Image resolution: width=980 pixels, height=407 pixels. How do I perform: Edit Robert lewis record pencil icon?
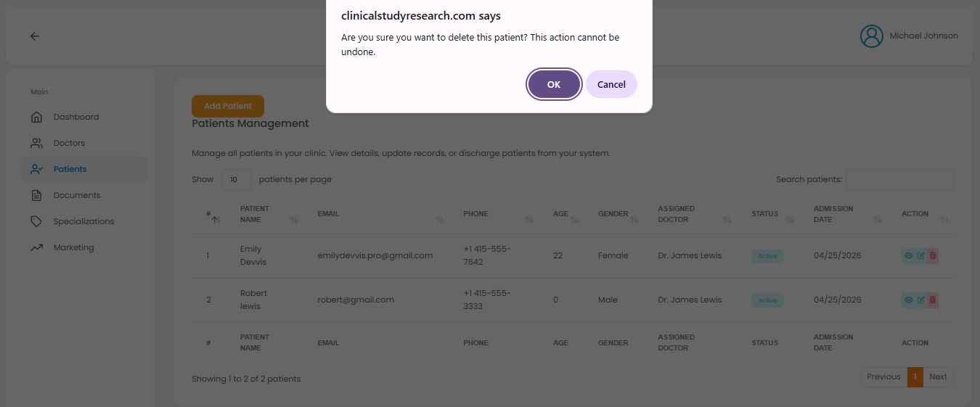pos(920,300)
